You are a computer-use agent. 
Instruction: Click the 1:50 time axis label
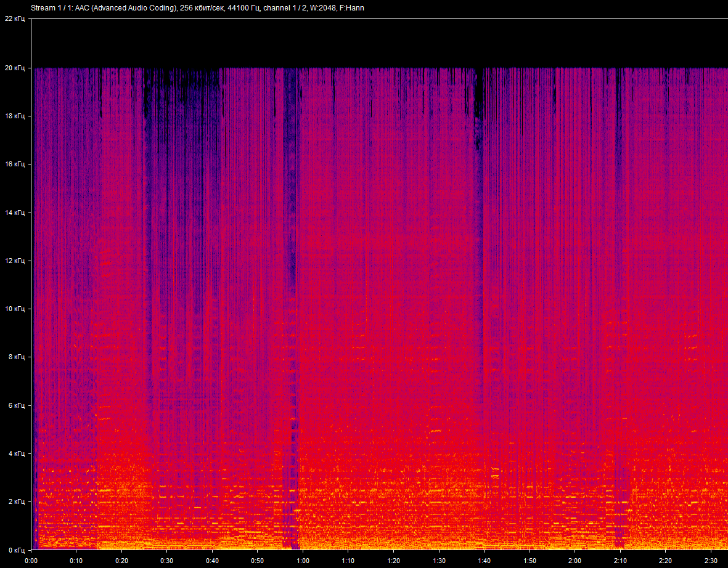[x=530, y=561]
